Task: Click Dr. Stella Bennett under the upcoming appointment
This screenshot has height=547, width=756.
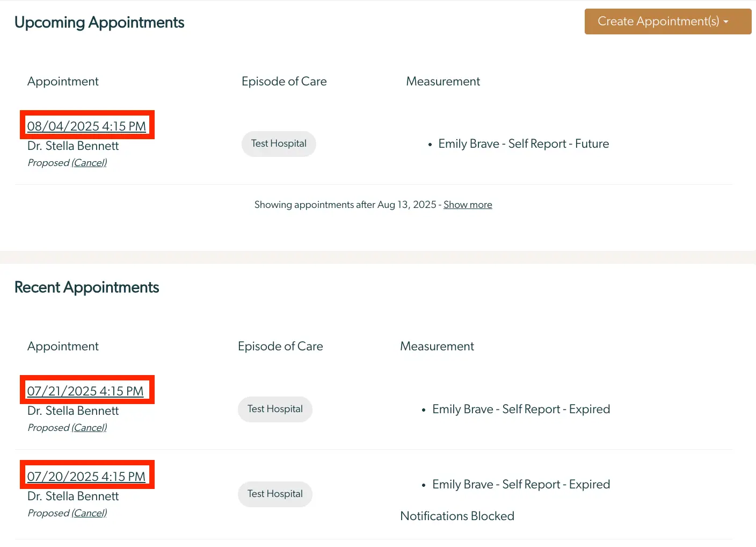Action: [73, 146]
